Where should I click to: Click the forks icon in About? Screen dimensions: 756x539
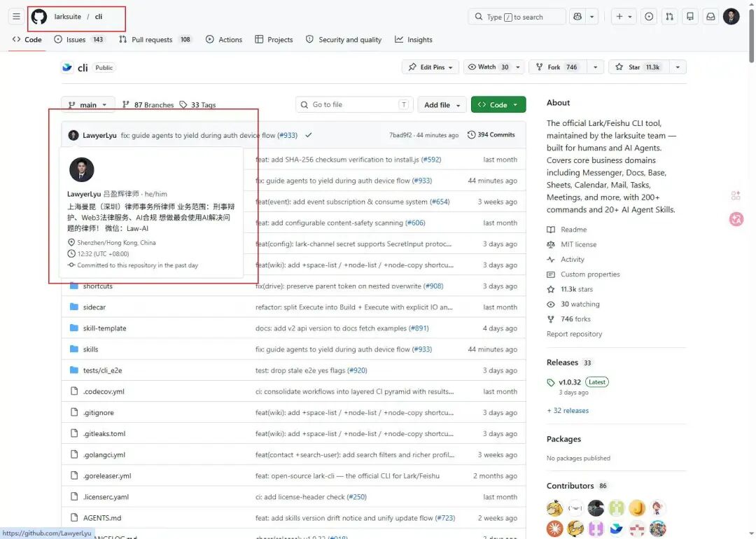click(551, 319)
